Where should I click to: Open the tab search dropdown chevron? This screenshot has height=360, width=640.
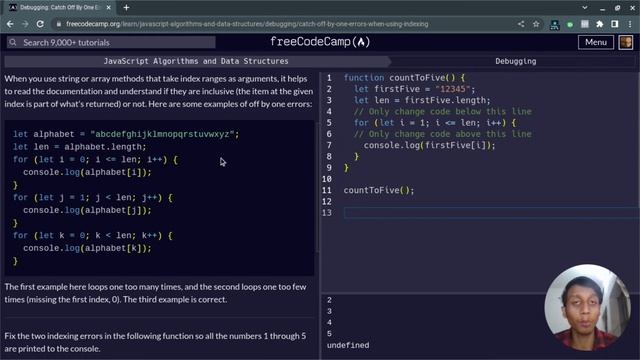(584, 7)
